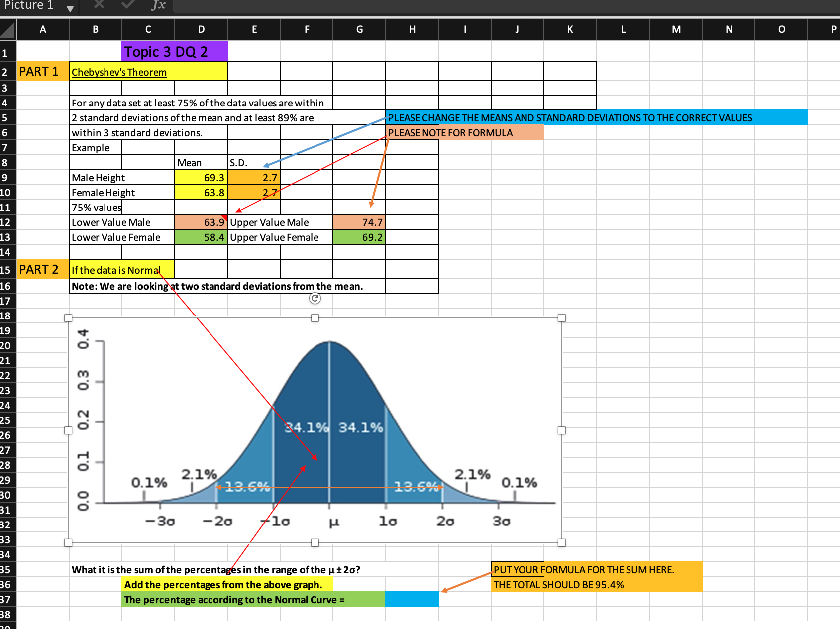Click the empty blue answer cell in row 37
Viewport: 840px width, 629px height.
412,600
